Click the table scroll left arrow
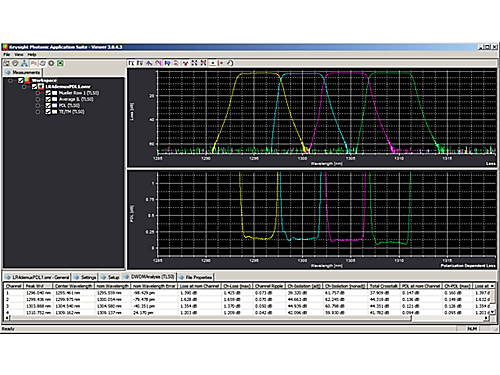 [7, 318]
